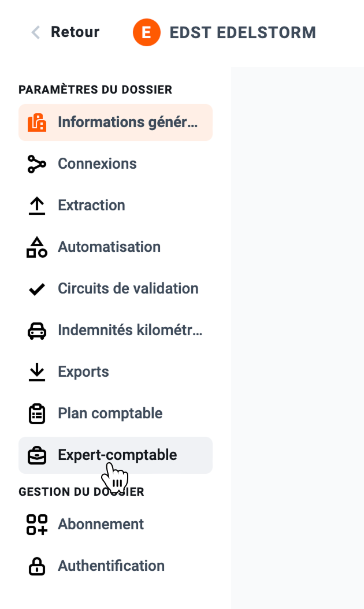The width and height of the screenshot is (364, 609).
Task: Click the back chevron beside Retour
Action: 36,32
